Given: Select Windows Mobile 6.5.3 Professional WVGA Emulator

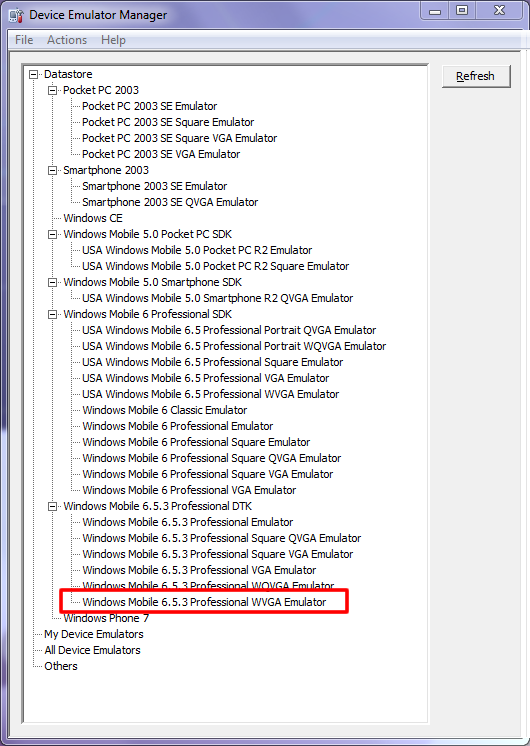Looking at the screenshot, I should 204,602.
